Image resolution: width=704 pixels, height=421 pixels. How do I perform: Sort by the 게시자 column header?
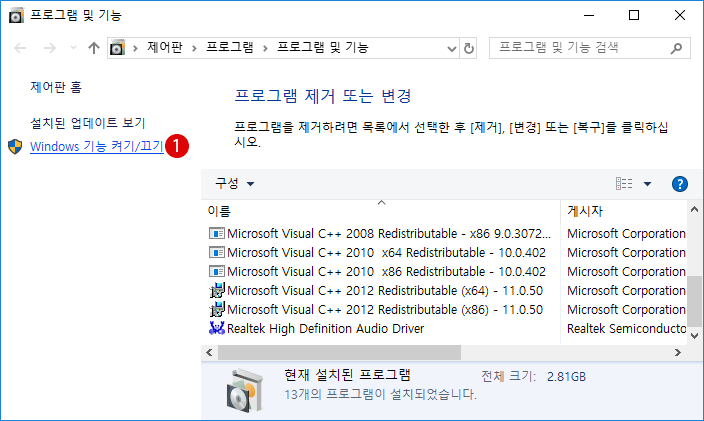[624, 210]
